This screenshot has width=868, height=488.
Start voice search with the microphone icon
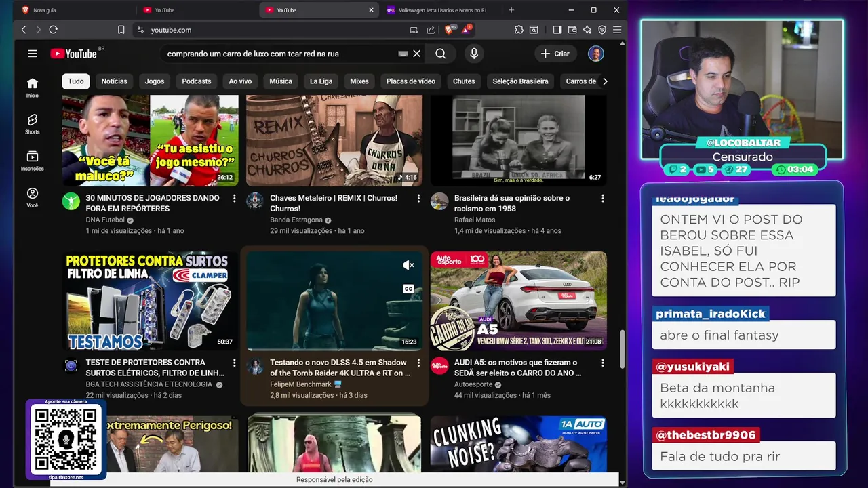pos(474,54)
